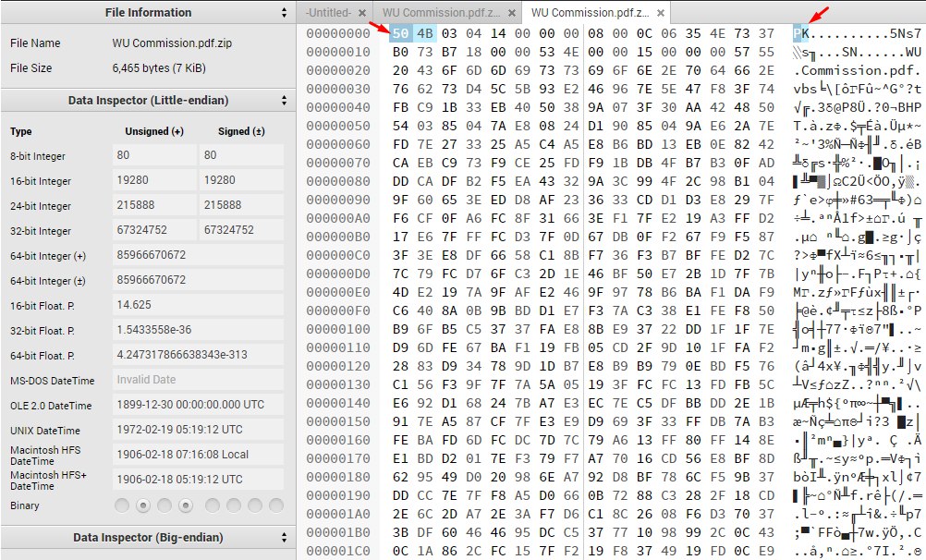
Task: Edit the 16-bit Integer value 19280
Action: click(x=152, y=177)
